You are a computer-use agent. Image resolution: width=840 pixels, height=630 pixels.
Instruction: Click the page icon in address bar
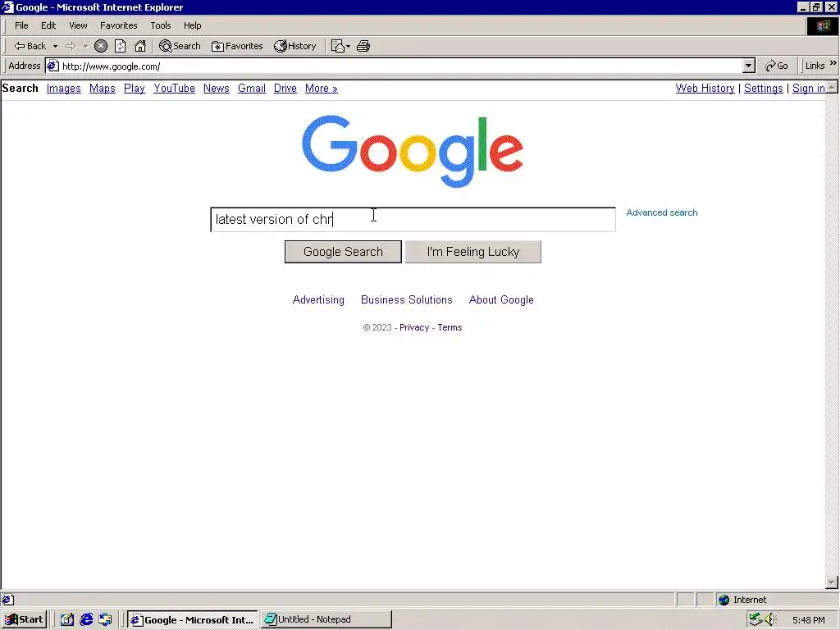click(x=52, y=66)
